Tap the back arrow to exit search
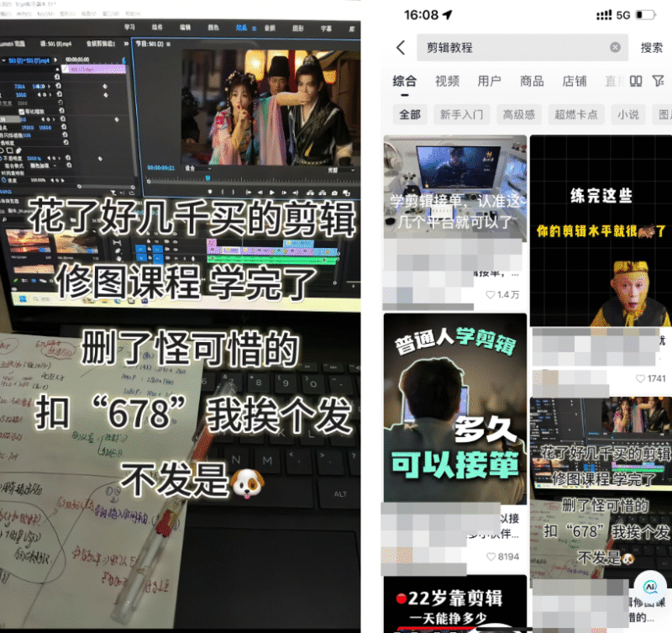Screen dimensions: 672x633 click(x=402, y=47)
